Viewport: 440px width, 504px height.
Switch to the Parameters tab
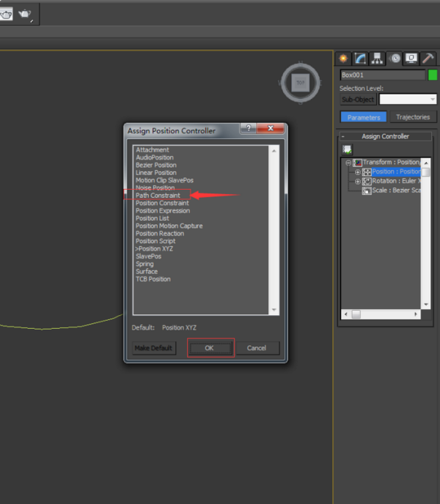coord(364,117)
